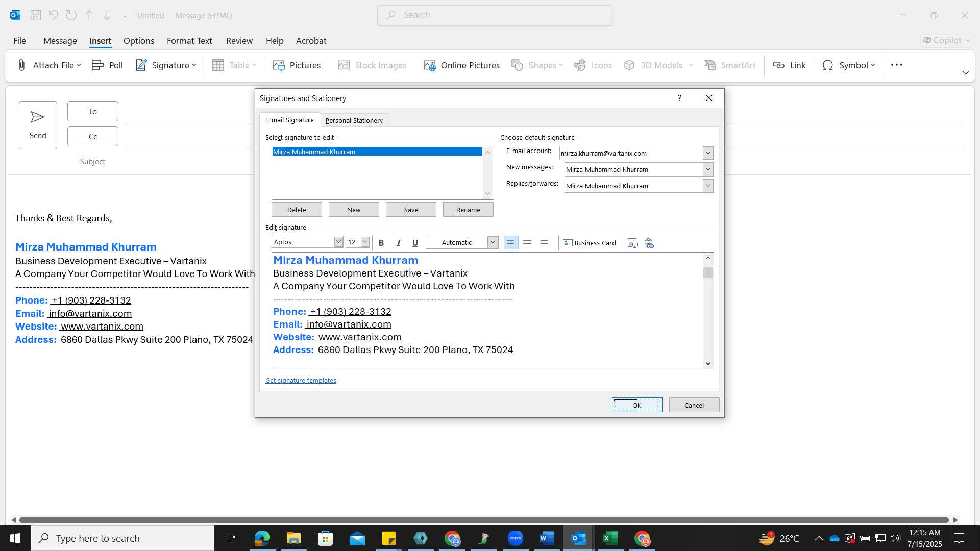Click OK in Signatures and Stationery

(637, 405)
